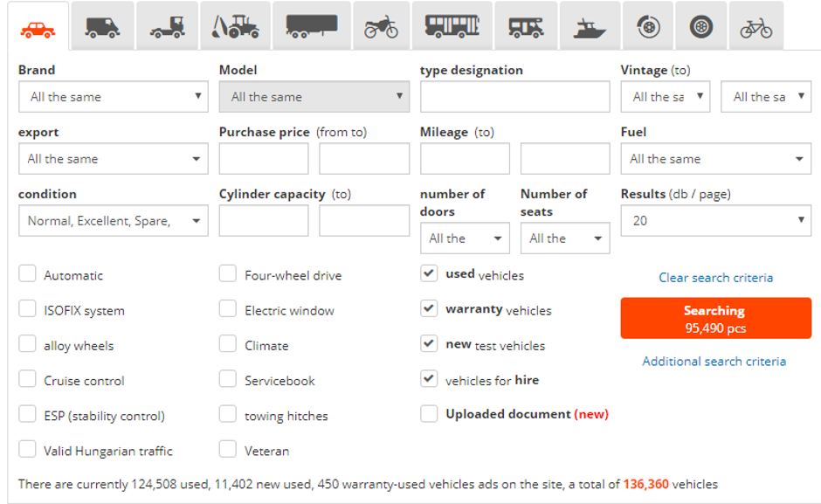Expand the Fuel selection dropdown
The image size is (821, 504).
[x=715, y=158]
